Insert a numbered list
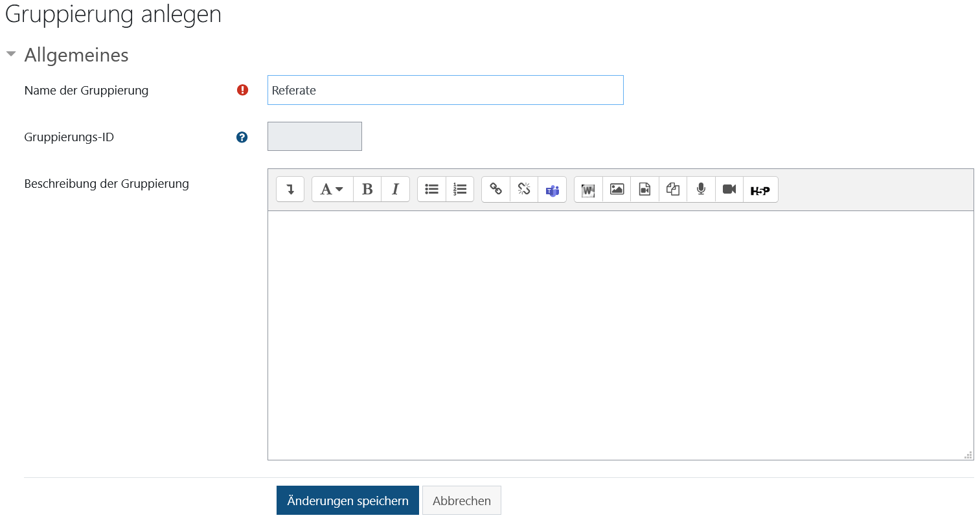This screenshot has width=980, height=520. pyautogui.click(x=460, y=189)
